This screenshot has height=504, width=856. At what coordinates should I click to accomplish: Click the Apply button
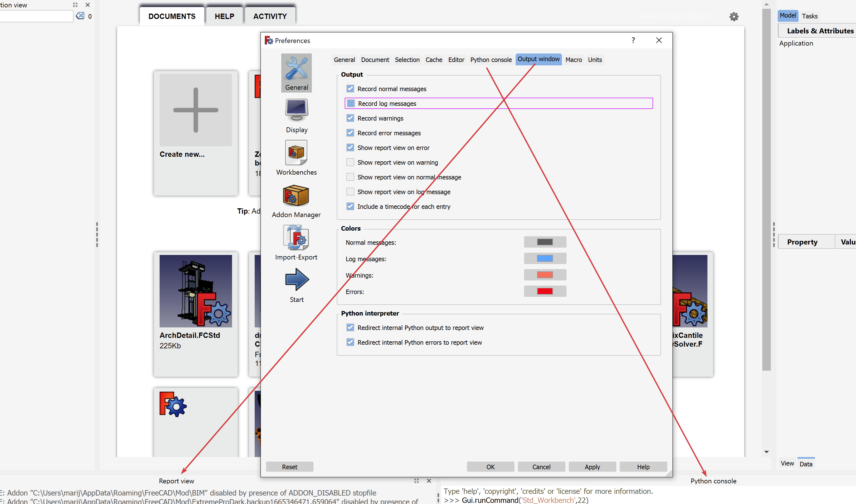coord(592,467)
